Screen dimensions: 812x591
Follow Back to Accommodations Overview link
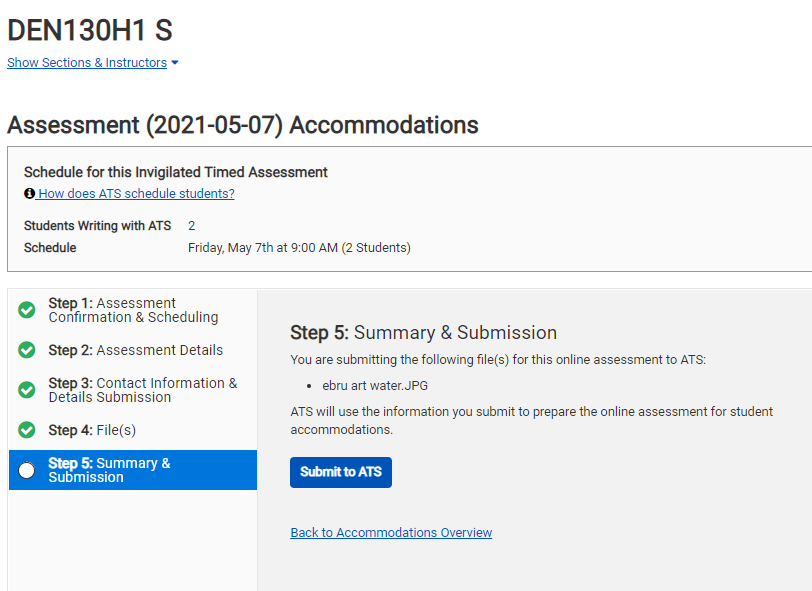coord(391,532)
